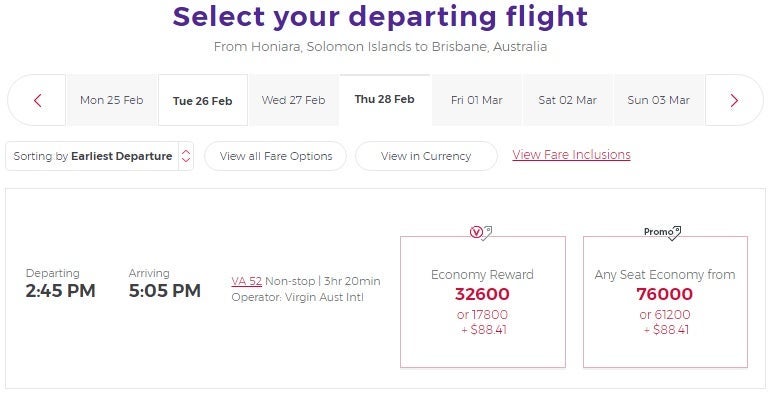Open the View in Currency button
The height and width of the screenshot is (393, 771).
(x=426, y=156)
